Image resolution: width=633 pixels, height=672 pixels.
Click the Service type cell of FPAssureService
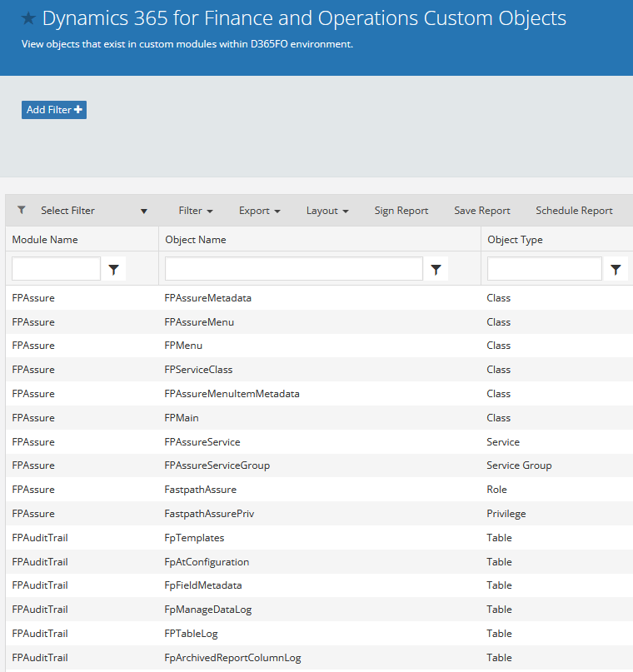point(503,442)
